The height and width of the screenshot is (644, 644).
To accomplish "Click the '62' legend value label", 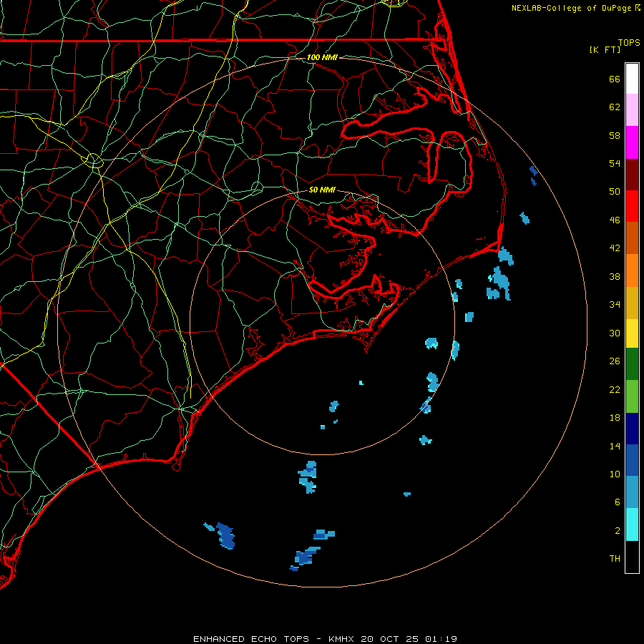I will (x=615, y=107).
